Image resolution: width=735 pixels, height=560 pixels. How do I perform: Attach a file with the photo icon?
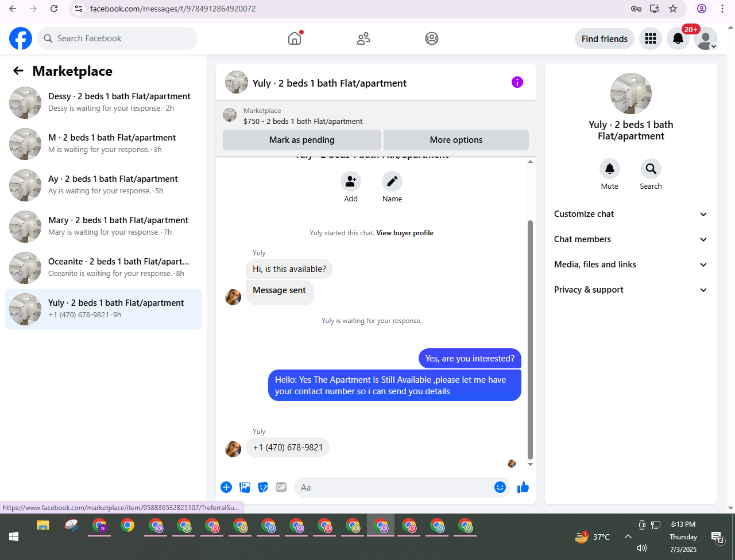(245, 487)
